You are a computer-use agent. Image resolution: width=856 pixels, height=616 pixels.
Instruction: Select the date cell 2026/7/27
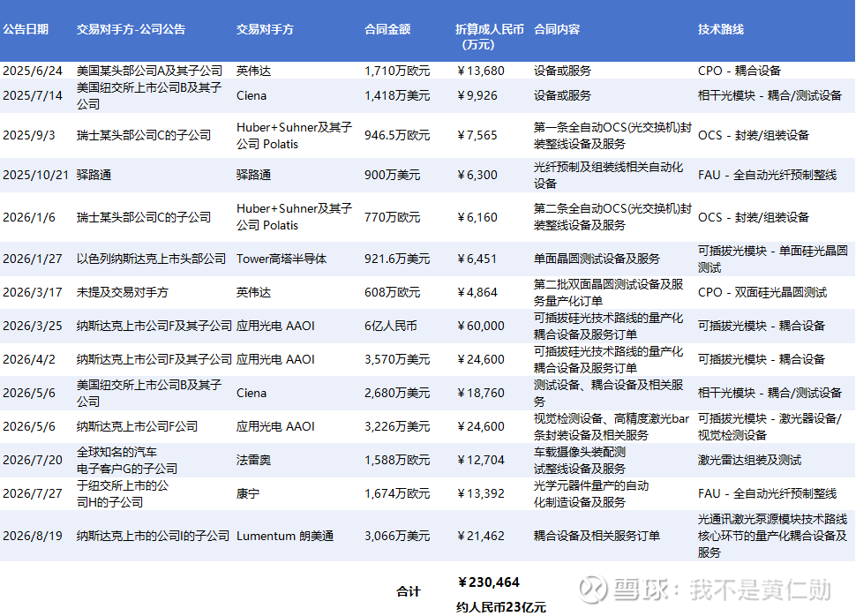[x=33, y=493]
